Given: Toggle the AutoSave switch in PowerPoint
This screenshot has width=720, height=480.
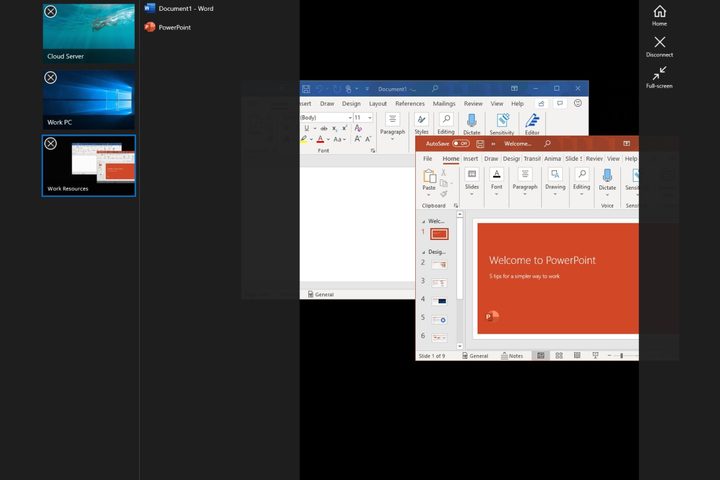Looking at the screenshot, I should [460, 143].
